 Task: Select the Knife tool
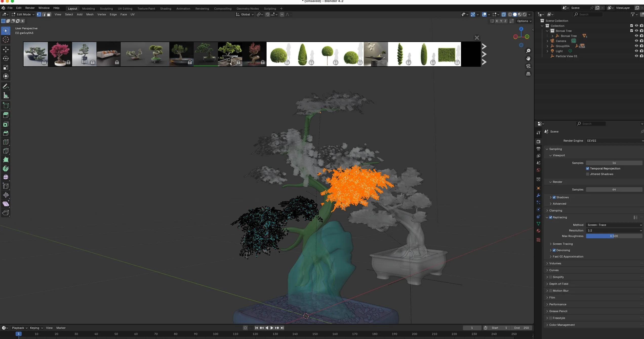pos(6,151)
